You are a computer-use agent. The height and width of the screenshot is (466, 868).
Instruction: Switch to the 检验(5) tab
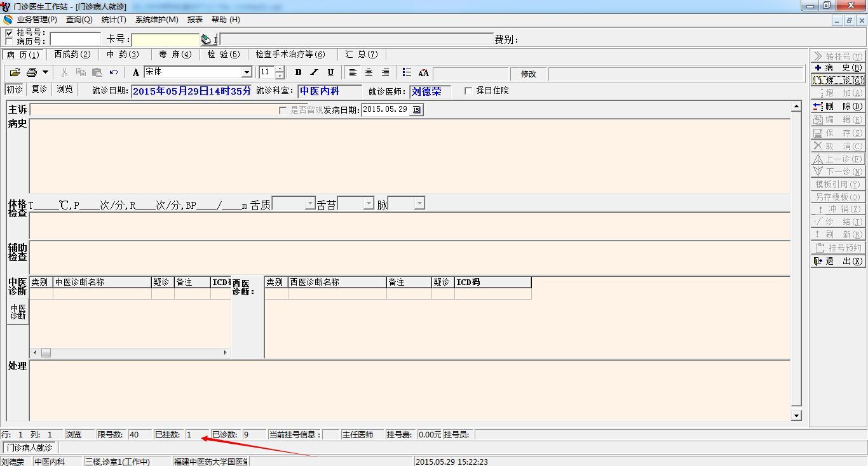[224, 55]
